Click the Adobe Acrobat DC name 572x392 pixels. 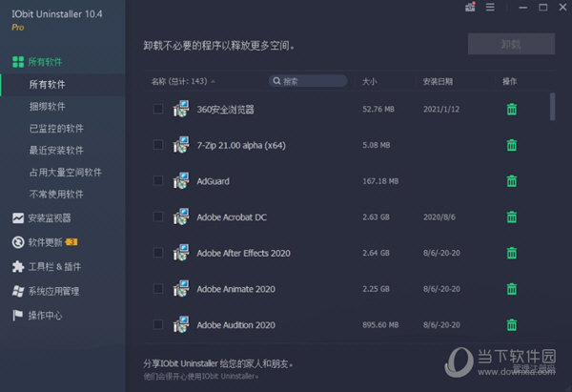[232, 217]
